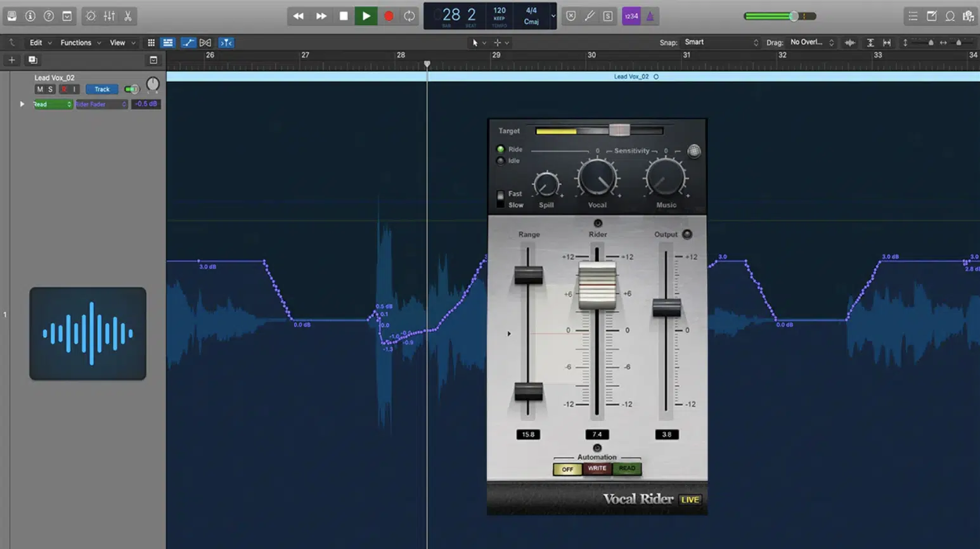Select the Idle radio button in Vocal Rider
The image size is (980, 549).
(500, 161)
